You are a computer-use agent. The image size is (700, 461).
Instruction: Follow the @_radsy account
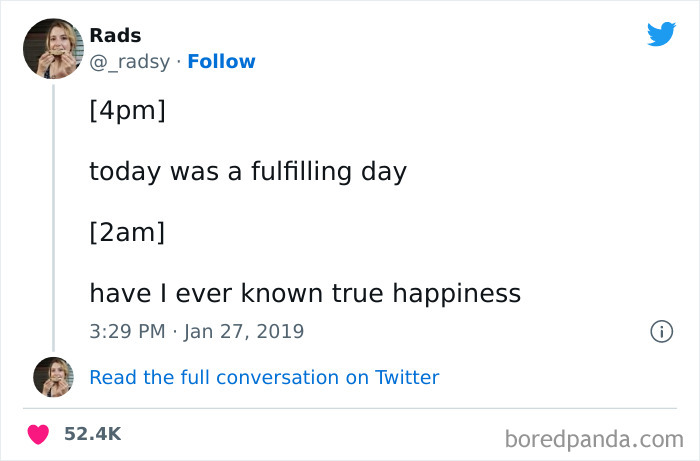click(x=221, y=62)
